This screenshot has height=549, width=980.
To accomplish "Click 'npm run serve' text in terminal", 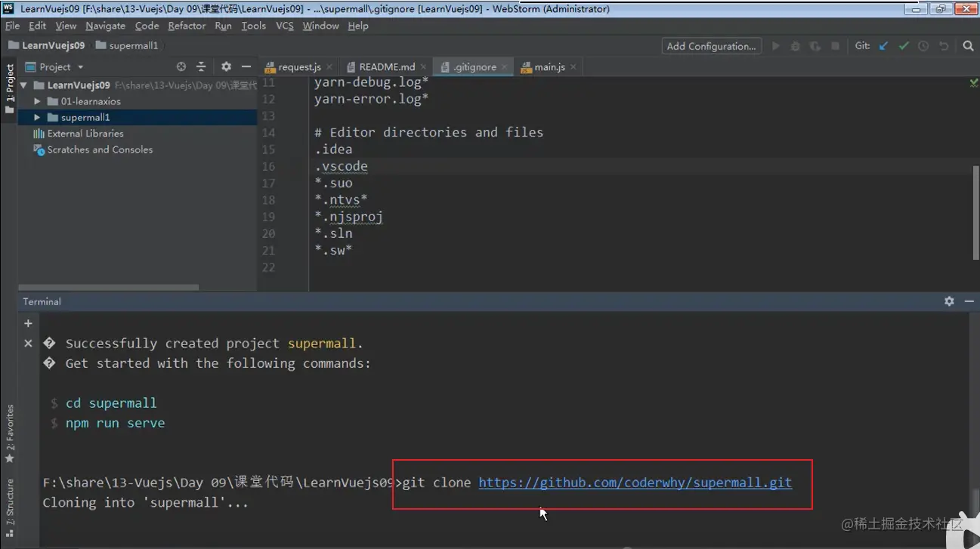I will 115,423.
